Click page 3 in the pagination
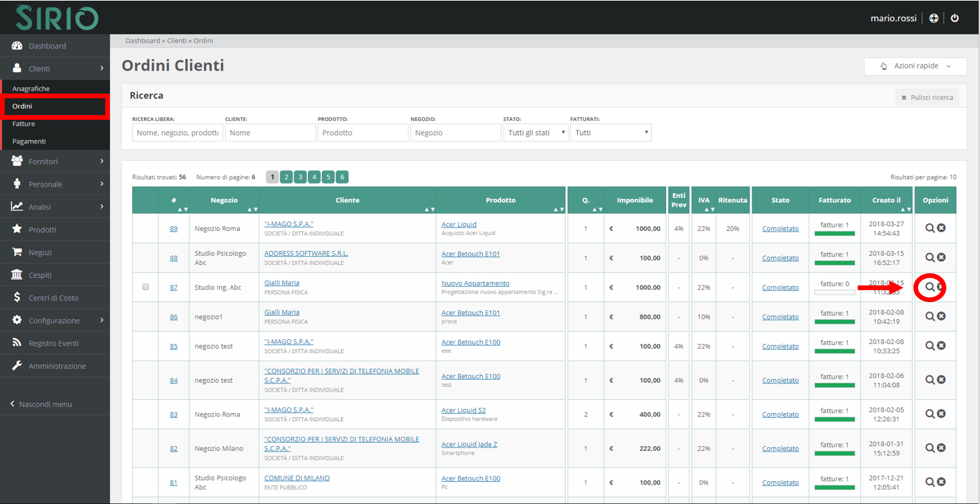Image resolution: width=980 pixels, height=504 pixels. pyautogui.click(x=300, y=176)
